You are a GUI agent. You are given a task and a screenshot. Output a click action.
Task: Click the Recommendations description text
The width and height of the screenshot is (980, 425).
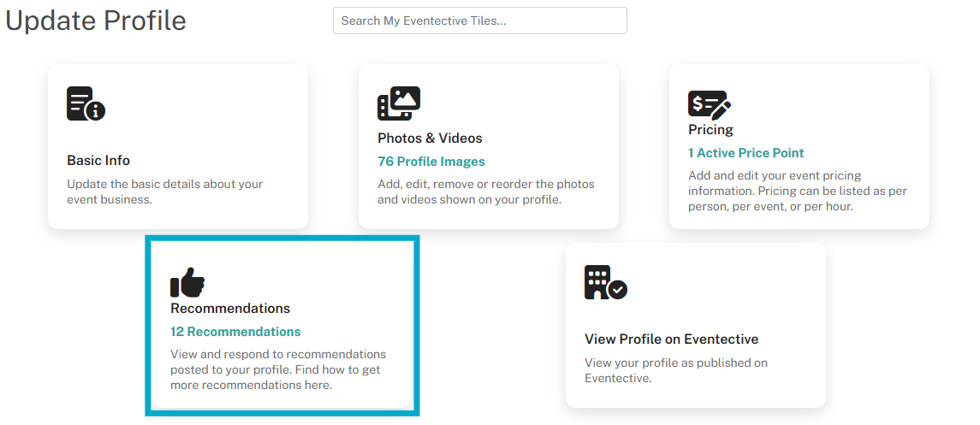tap(278, 369)
